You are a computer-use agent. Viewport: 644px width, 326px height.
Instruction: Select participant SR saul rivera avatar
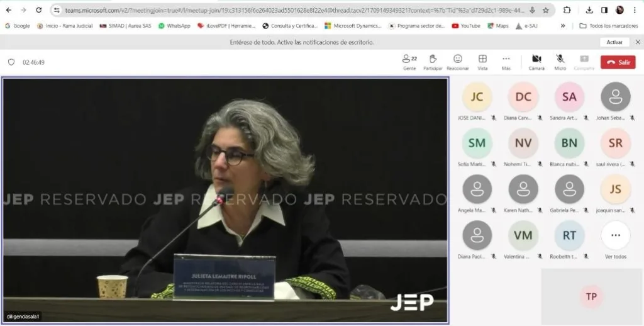(616, 143)
